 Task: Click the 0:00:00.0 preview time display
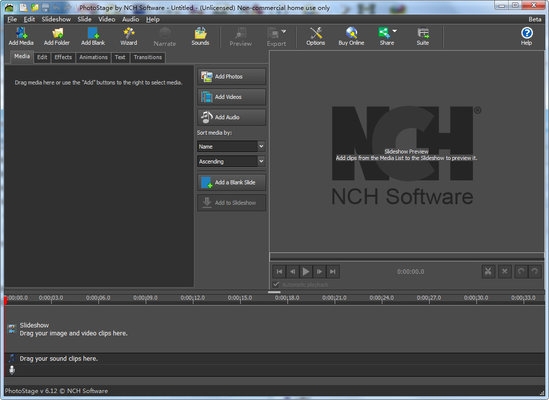coord(410,271)
